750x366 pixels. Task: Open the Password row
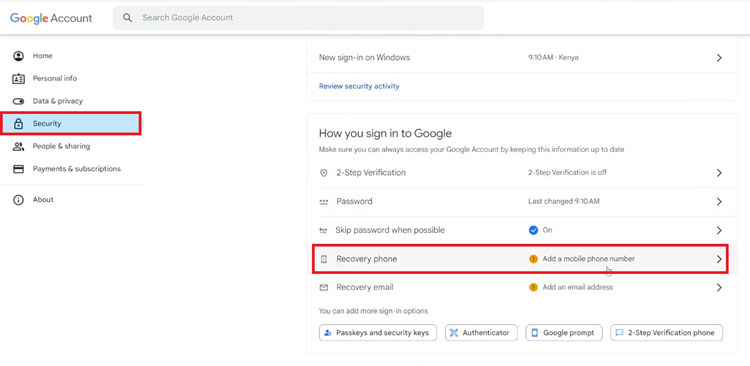coord(522,201)
